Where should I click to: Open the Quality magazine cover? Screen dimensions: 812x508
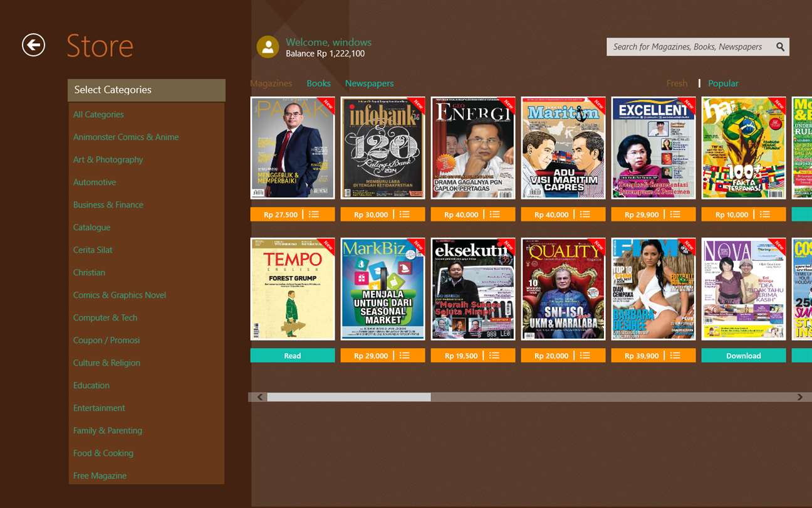tap(563, 289)
